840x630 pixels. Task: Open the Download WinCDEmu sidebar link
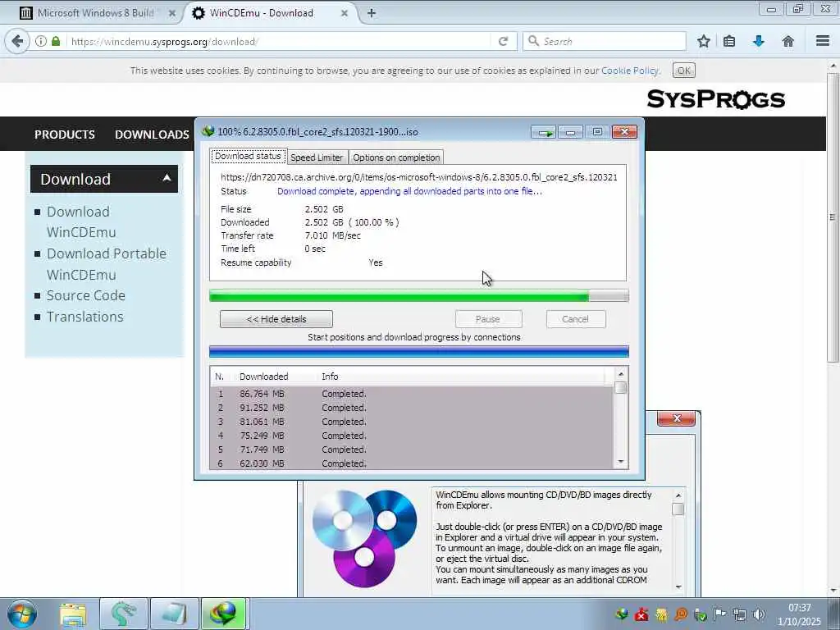[x=81, y=221]
